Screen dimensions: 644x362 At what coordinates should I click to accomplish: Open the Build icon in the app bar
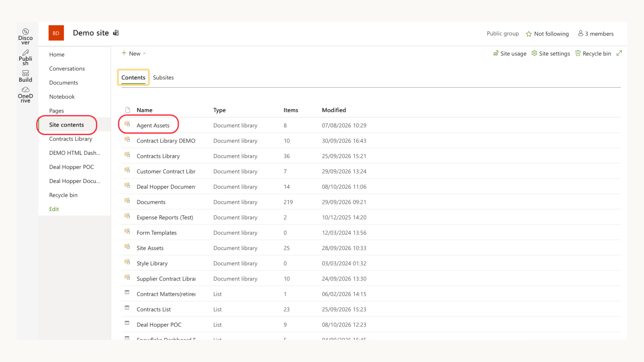[x=25, y=73]
